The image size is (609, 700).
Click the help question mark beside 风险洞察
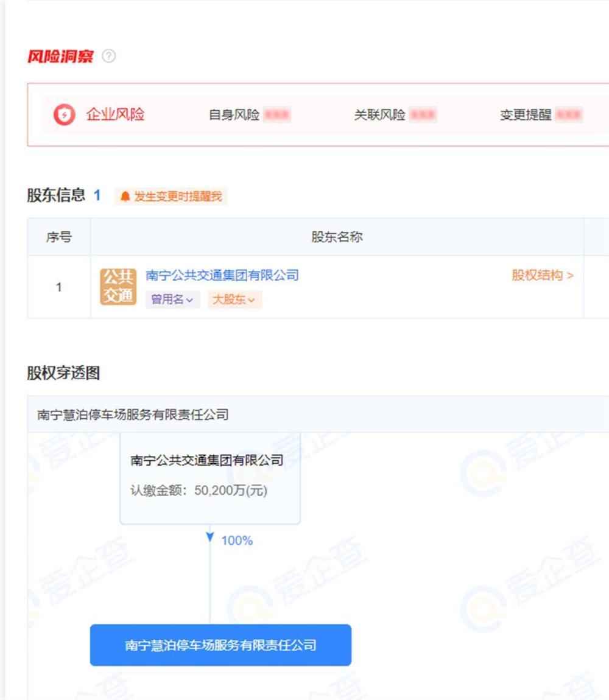[108, 56]
